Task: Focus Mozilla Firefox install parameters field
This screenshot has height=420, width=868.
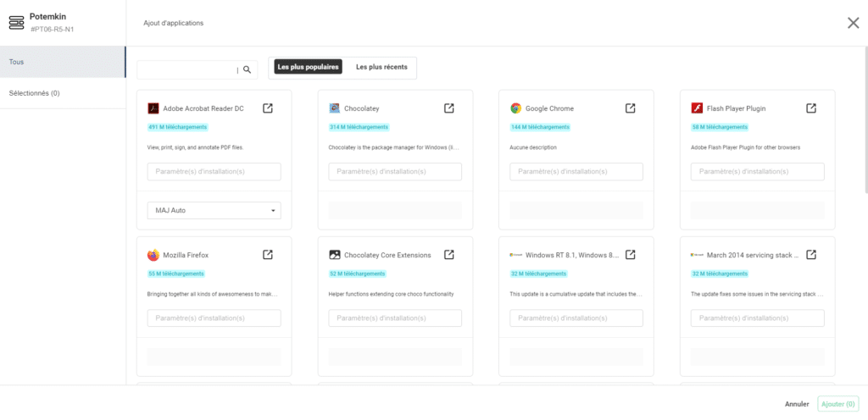Action: 214,318
